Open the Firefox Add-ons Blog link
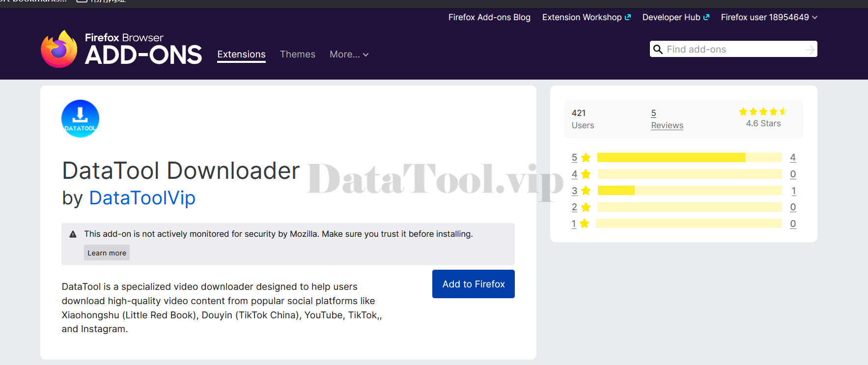This screenshot has width=868, height=365. pos(489,17)
